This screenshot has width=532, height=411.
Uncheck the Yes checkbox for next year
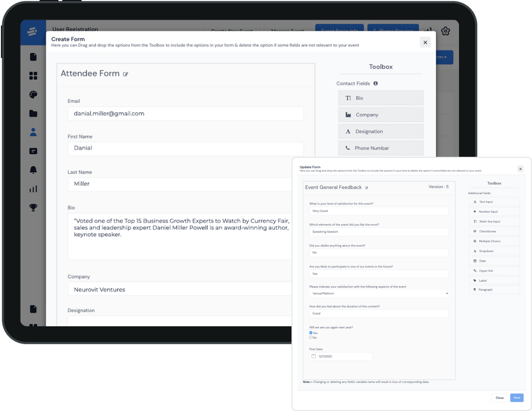(311, 333)
